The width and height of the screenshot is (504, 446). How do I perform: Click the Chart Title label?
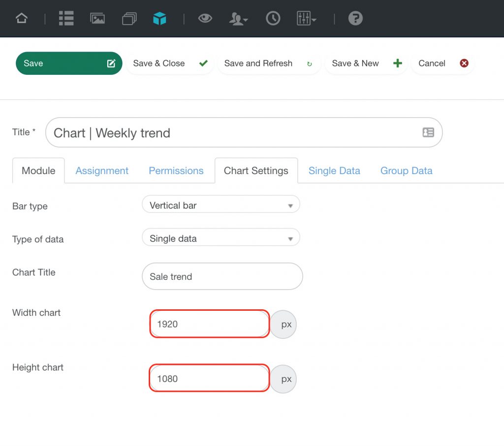coord(34,272)
